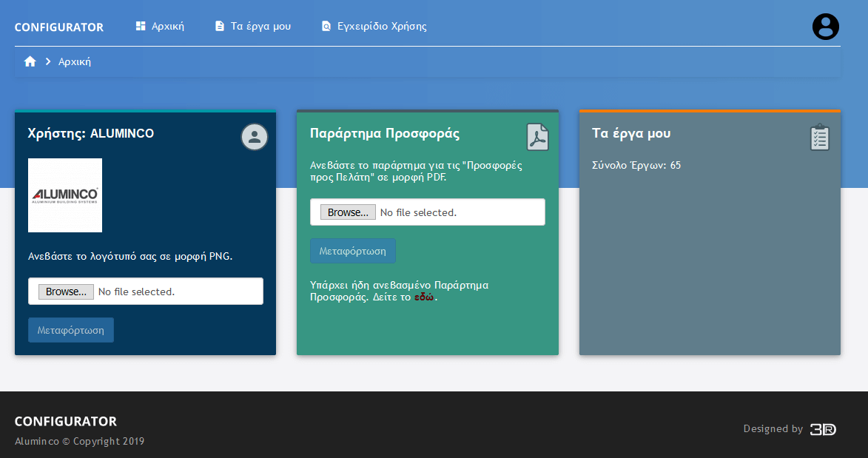Click the CONFIGURATOR brand in header

(x=59, y=27)
